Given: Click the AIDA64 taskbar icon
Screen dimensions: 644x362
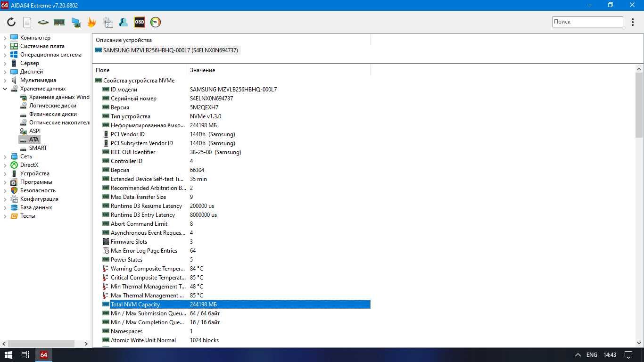Looking at the screenshot, I should (43, 355).
